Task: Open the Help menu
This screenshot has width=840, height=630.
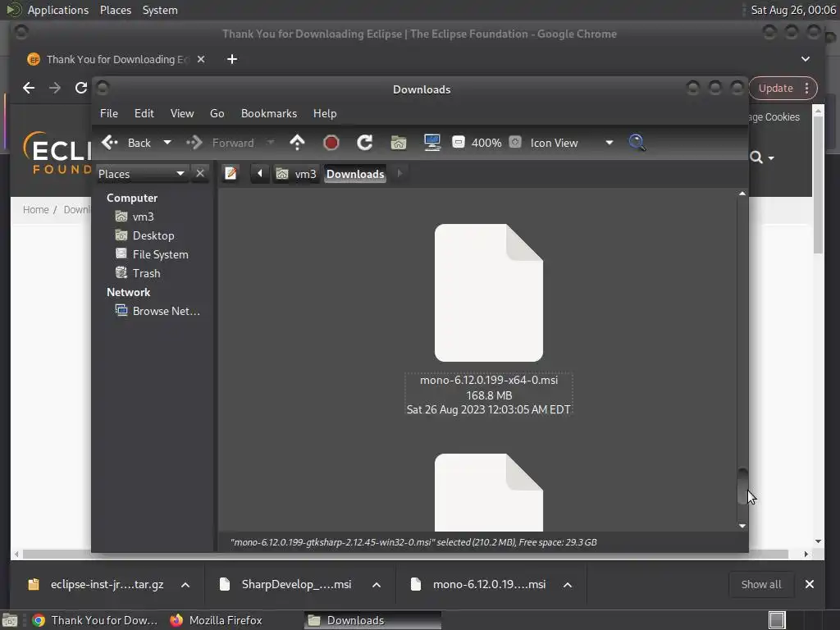Action: click(325, 113)
